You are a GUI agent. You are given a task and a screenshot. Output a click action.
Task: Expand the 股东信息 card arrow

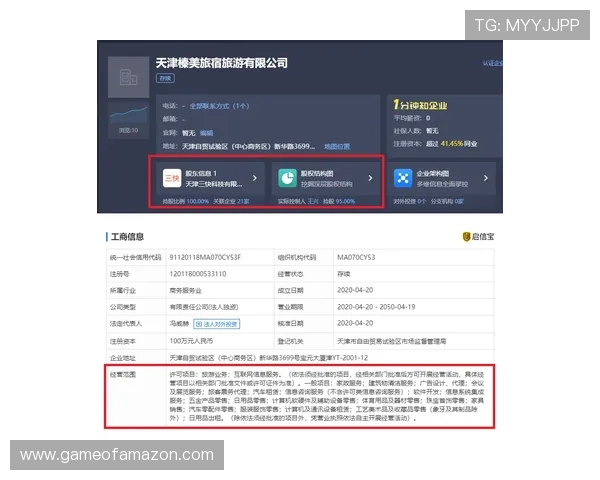click(254, 178)
